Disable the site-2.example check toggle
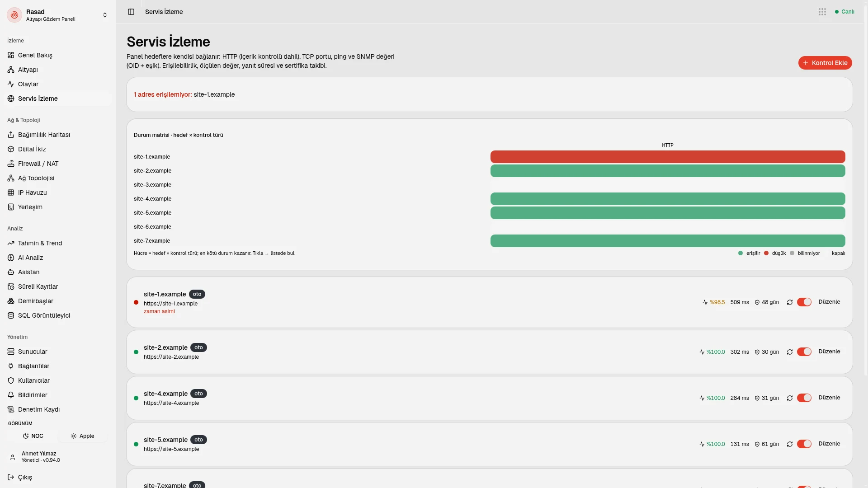Image resolution: width=868 pixels, height=488 pixels. pos(804,352)
